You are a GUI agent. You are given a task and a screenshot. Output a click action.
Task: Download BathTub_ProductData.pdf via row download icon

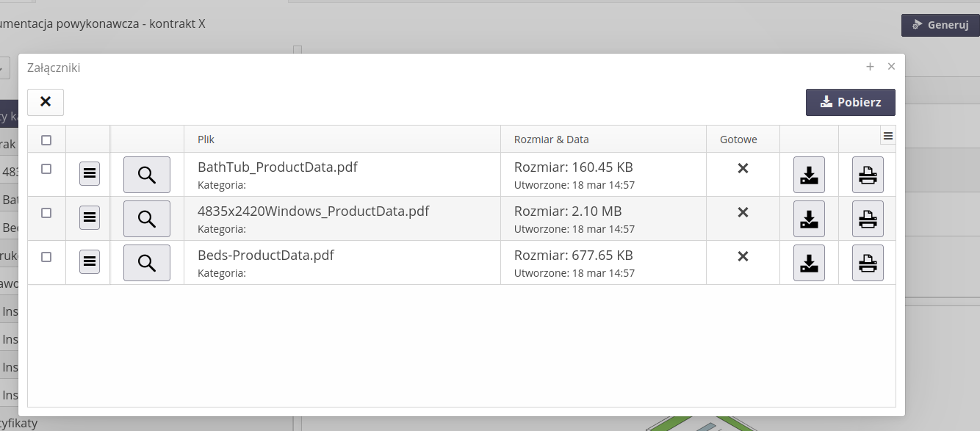click(809, 175)
